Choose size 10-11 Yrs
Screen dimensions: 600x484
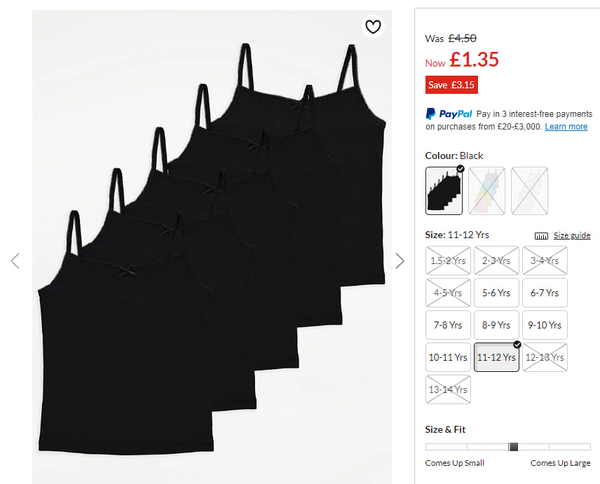click(447, 357)
